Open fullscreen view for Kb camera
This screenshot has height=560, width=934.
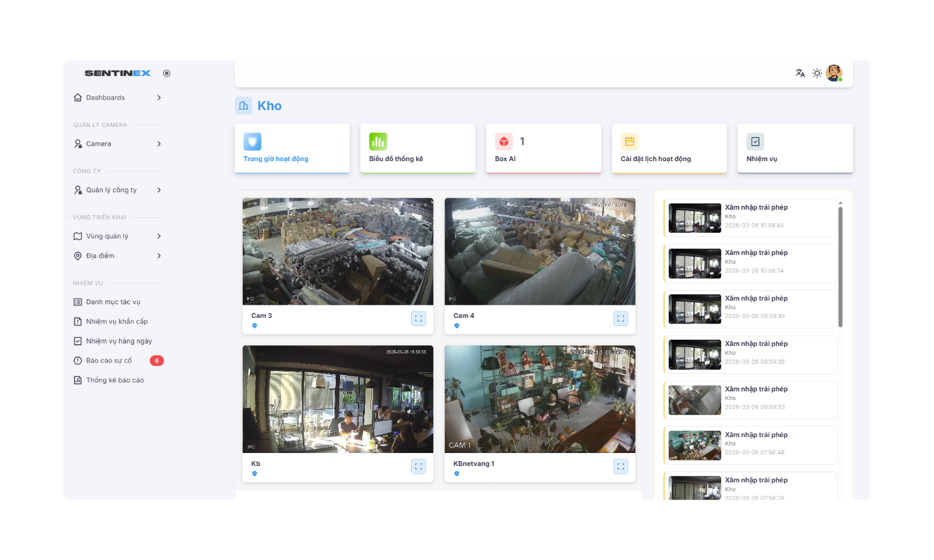click(418, 466)
